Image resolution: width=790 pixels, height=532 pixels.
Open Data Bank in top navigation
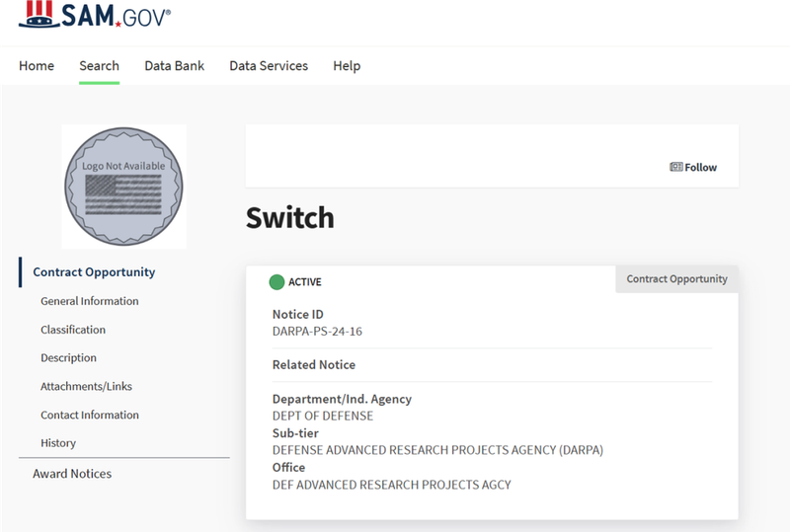pos(174,66)
